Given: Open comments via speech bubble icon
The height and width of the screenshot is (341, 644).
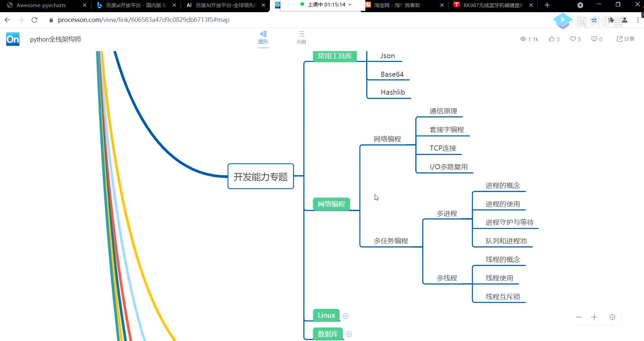Looking at the screenshot, I should [594, 39].
